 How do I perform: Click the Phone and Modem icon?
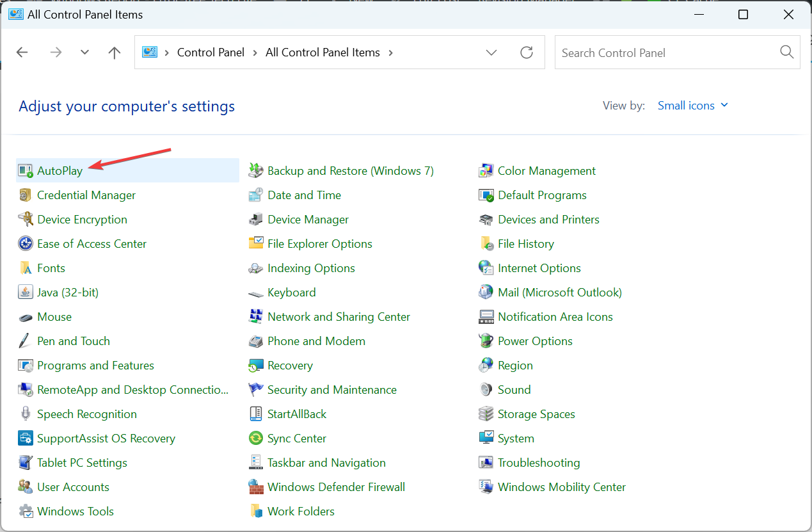pyautogui.click(x=256, y=341)
